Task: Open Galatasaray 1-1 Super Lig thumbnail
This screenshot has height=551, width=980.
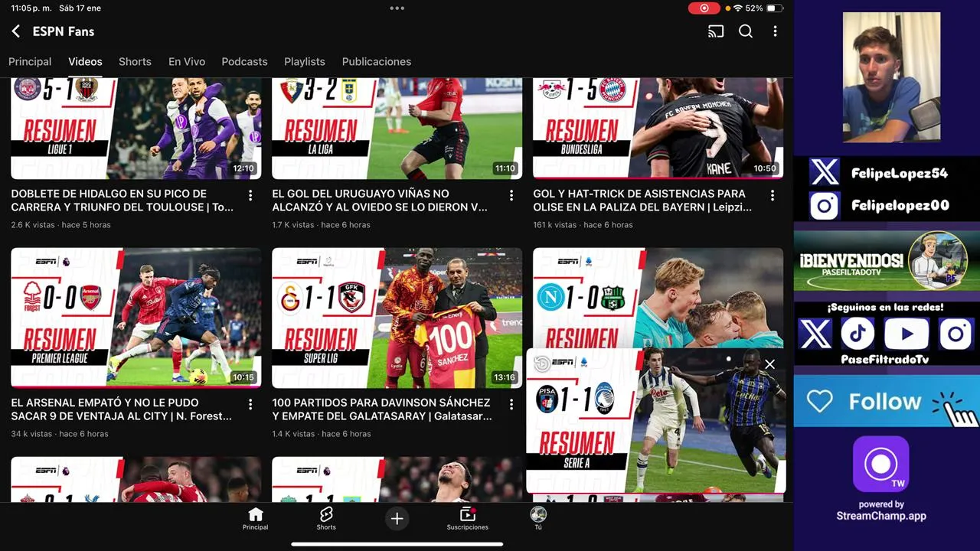Action: [397, 318]
